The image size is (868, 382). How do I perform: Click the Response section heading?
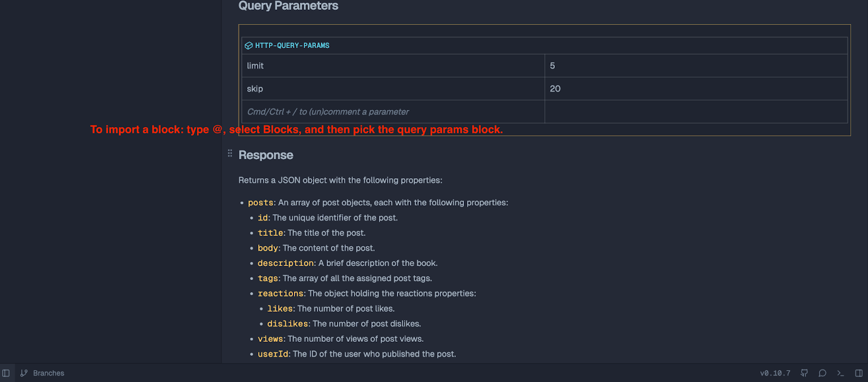coord(266,155)
